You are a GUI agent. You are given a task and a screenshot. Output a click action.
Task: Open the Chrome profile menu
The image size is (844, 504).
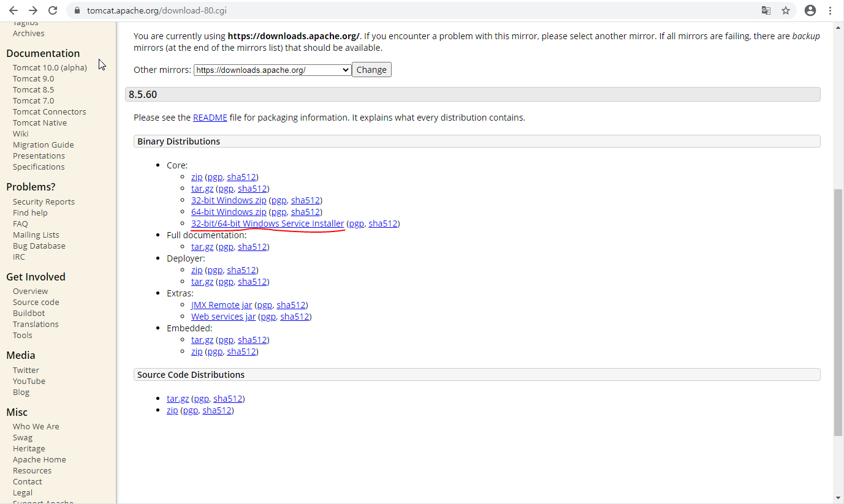click(810, 10)
